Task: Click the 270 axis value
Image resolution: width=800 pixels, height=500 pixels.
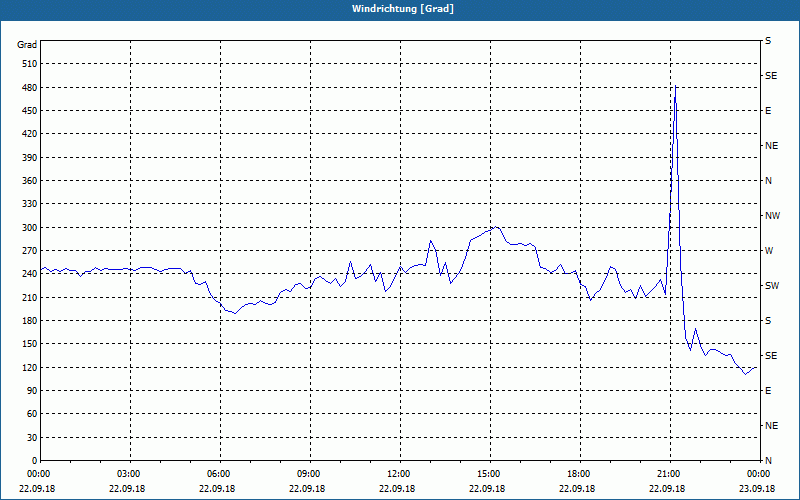Action: [30, 251]
